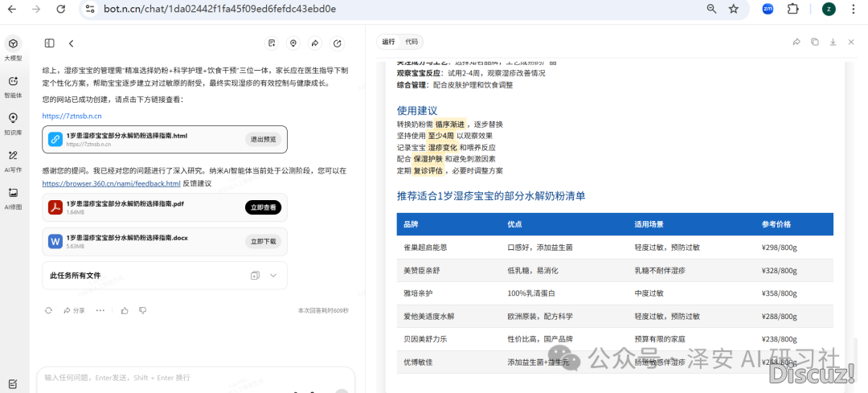Click the copy-files icon in 此任务所有文件 row

[x=255, y=275]
